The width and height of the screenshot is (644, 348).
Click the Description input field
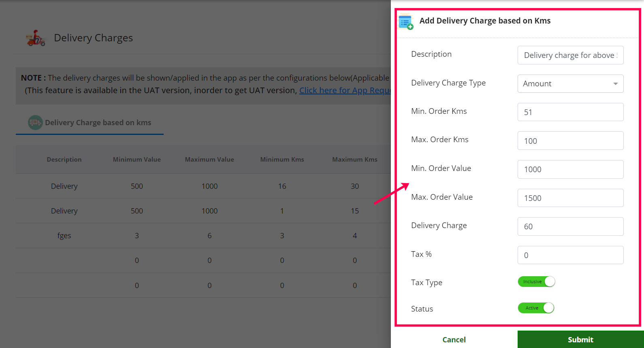tap(570, 55)
